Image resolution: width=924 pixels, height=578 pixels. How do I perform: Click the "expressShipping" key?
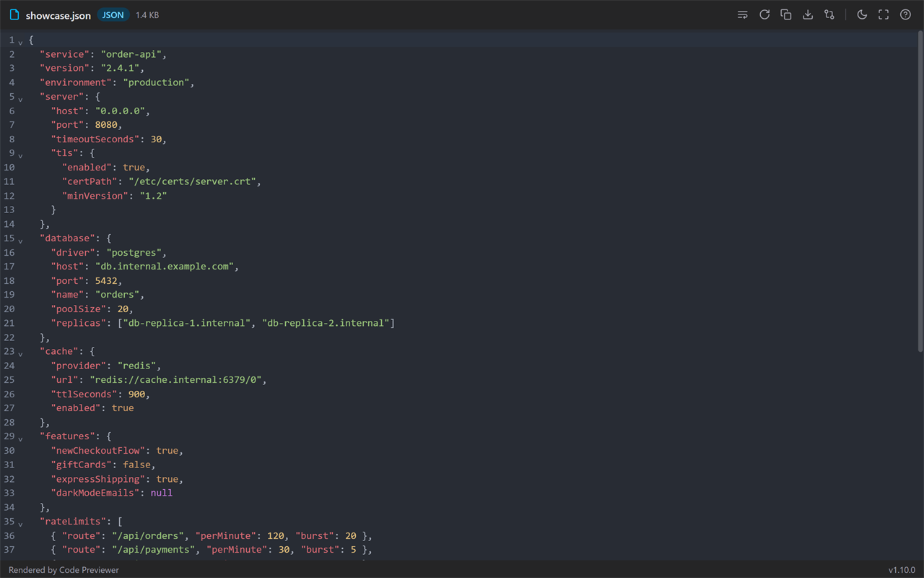98,479
